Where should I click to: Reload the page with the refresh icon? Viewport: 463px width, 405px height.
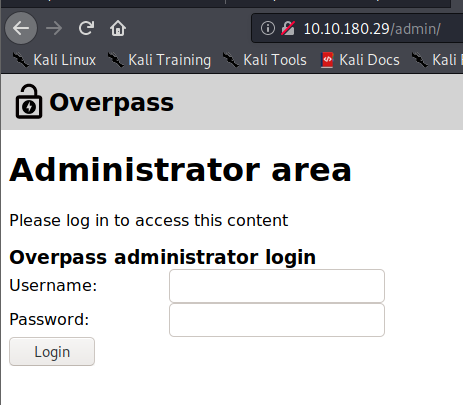click(x=86, y=28)
